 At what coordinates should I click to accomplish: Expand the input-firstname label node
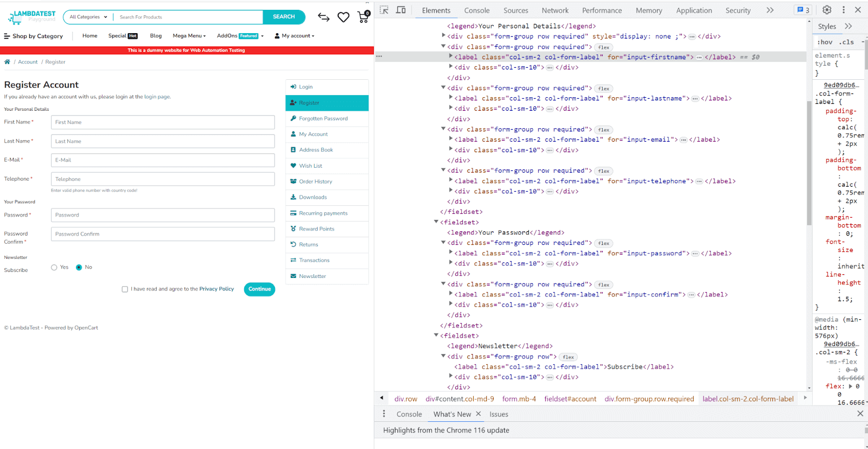tap(451, 56)
